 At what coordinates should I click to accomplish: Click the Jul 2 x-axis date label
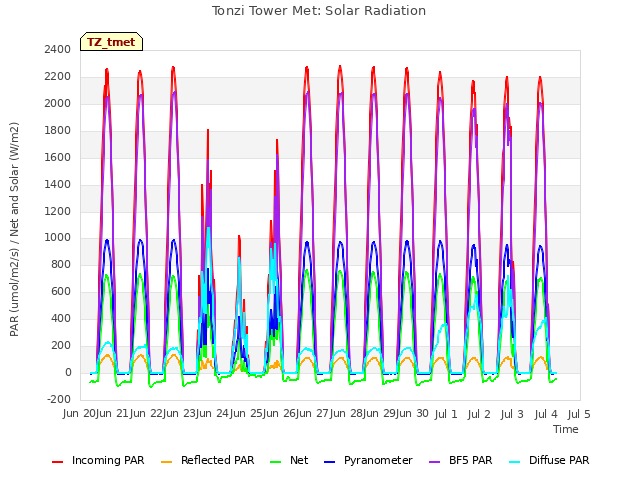pyautogui.click(x=479, y=414)
